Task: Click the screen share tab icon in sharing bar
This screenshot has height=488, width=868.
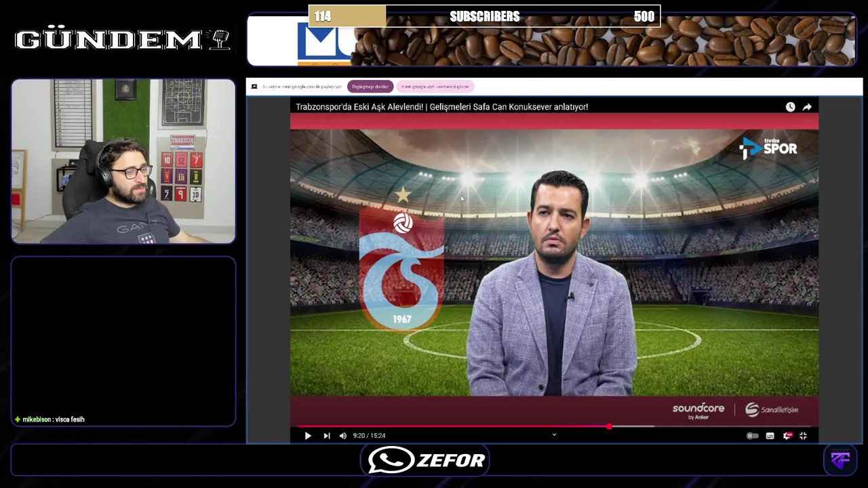Action: tap(254, 87)
